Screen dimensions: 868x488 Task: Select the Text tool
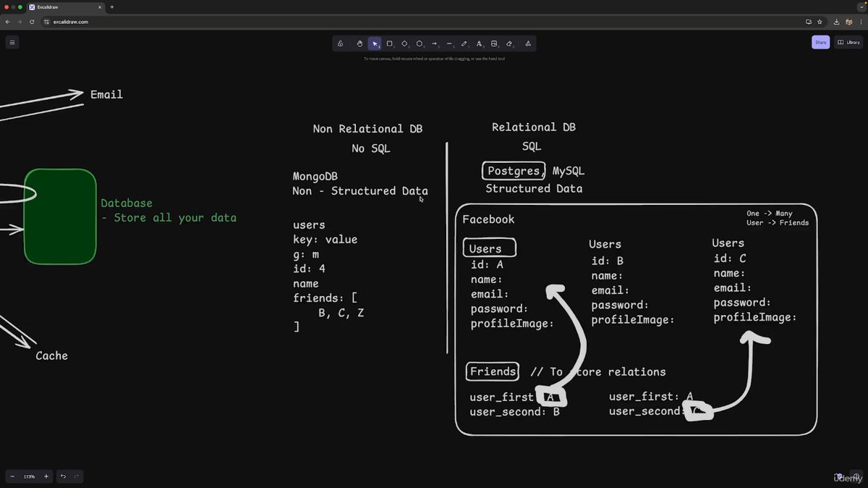point(479,43)
